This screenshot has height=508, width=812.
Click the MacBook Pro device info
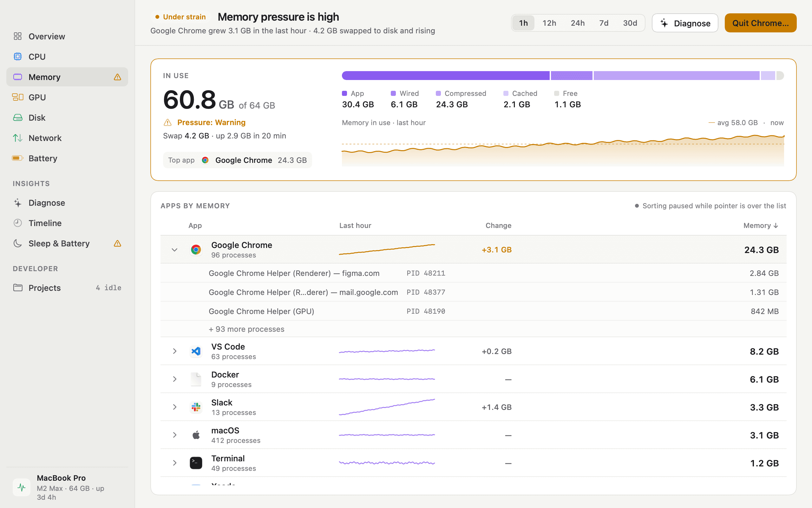click(x=67, y=487)
